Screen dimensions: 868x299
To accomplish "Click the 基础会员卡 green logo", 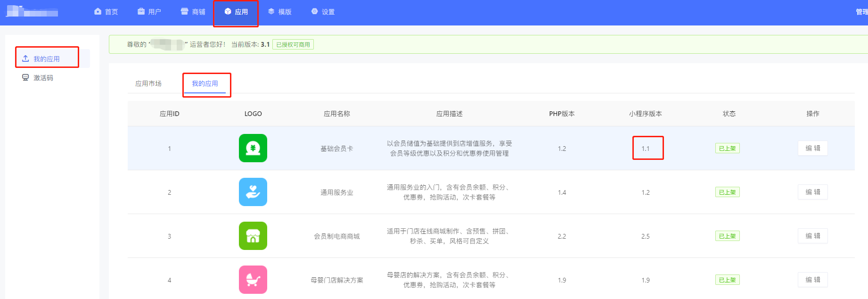I will click(253, 148).
